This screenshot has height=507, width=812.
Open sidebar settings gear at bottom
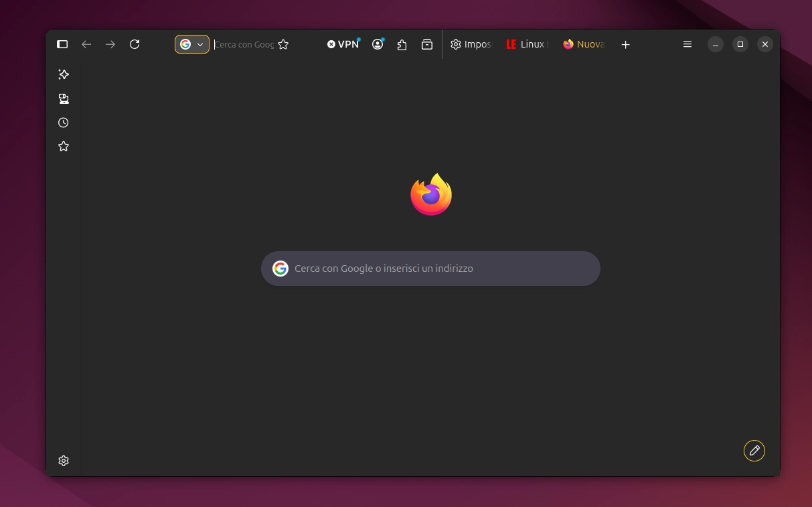tap(64, 461)
